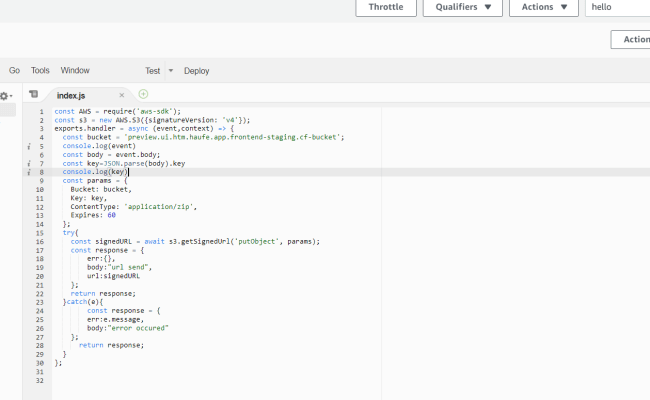Click 'application/zip' text on line 12
Screen dimensions: 650x400
pyautogui.click(x=158, y=206)
